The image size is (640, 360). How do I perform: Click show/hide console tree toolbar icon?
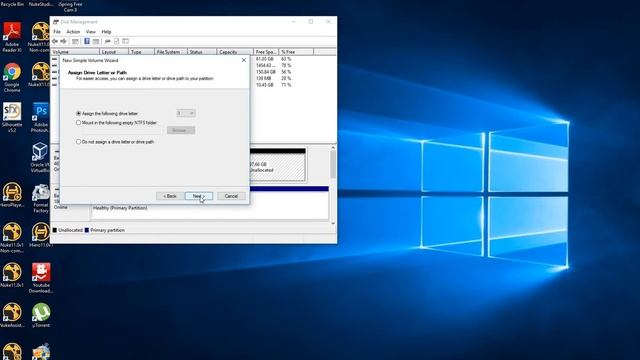pos(75,41)
